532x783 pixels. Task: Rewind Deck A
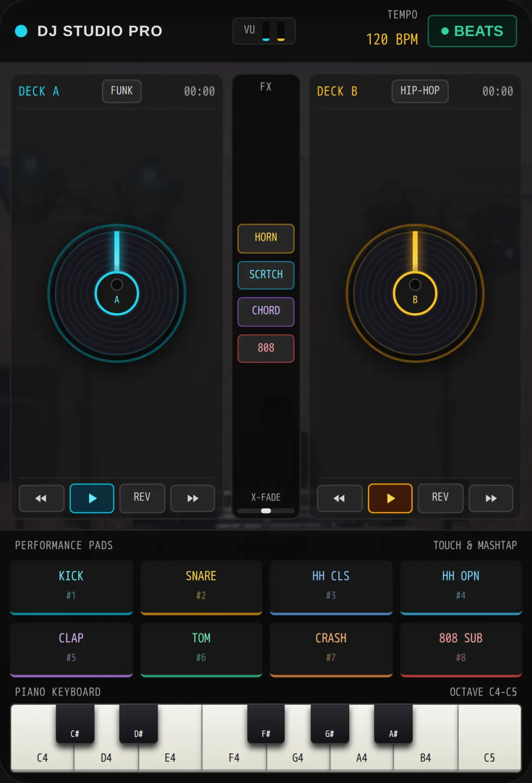tap(41, 498)
